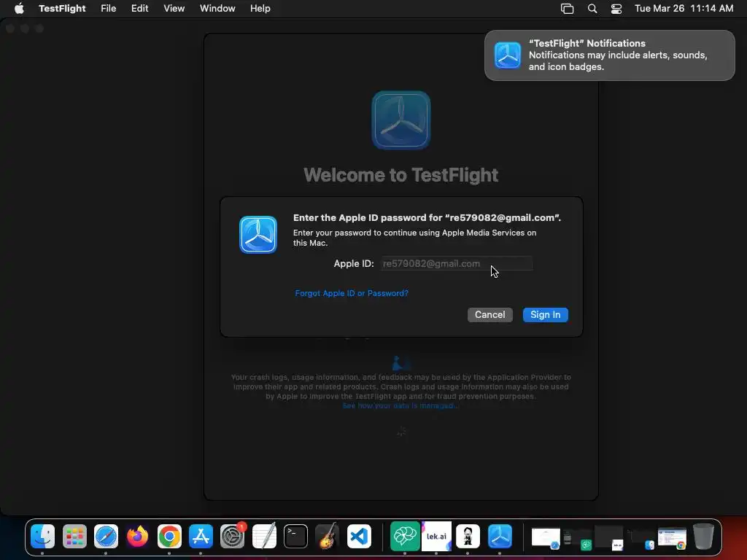Open Finder from the Dock
The width and height of the screenshot is (747, 560).
(x=42, y=536)
